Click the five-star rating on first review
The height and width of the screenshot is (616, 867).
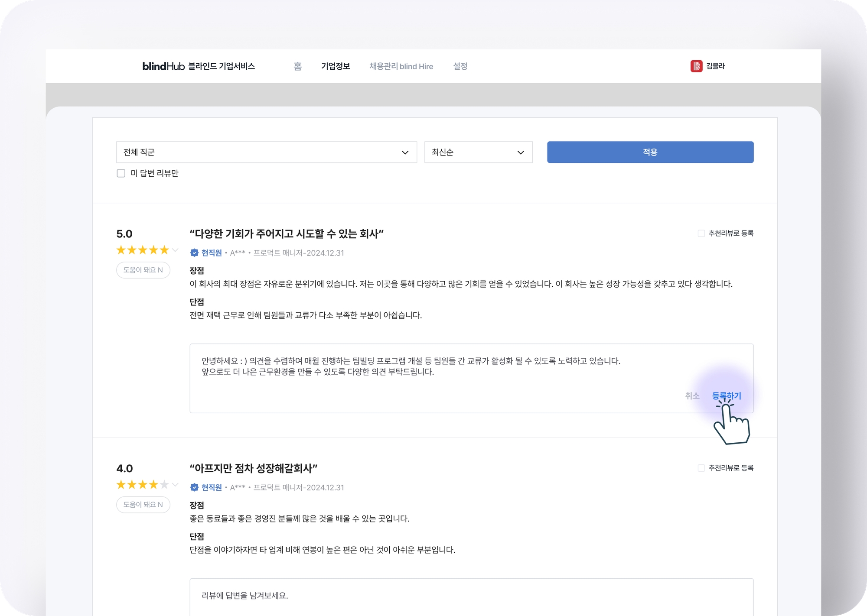click(x=143, y=250)
